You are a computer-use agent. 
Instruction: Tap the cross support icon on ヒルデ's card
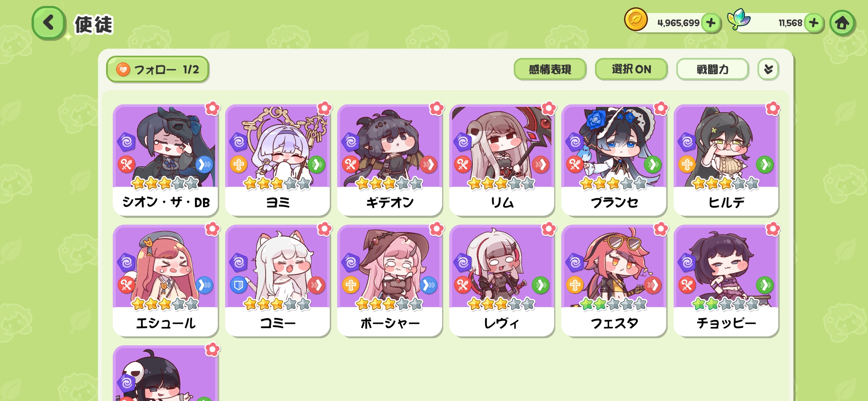[687, 164]
